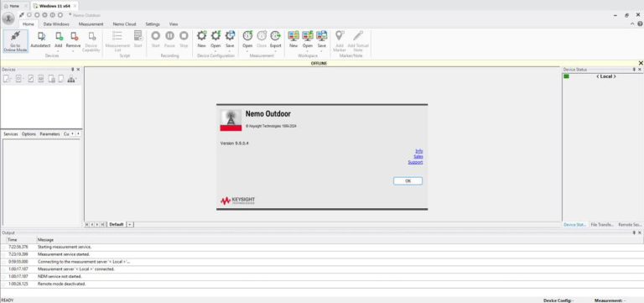Open the Settings ribbon tab

(153, 24)
